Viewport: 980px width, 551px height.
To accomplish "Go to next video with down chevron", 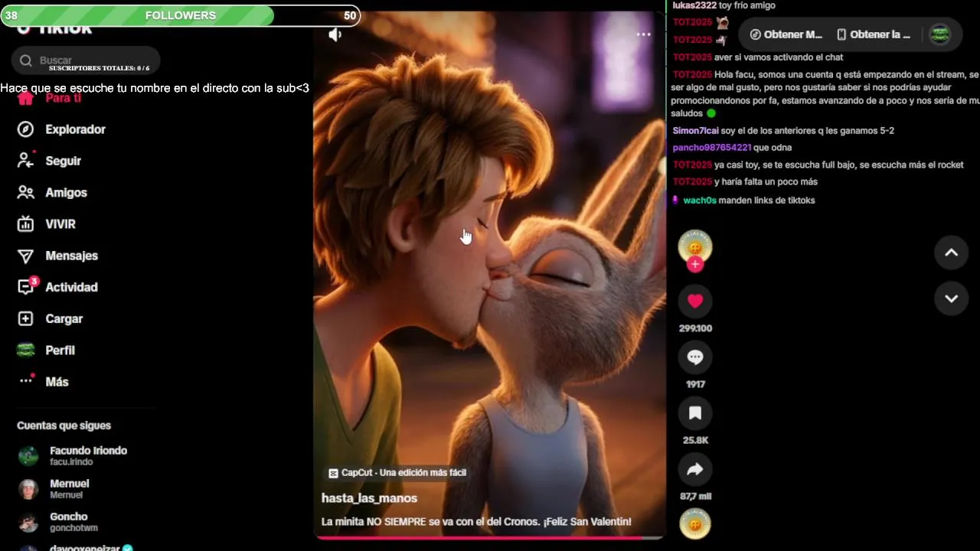I will pos(951,298).
